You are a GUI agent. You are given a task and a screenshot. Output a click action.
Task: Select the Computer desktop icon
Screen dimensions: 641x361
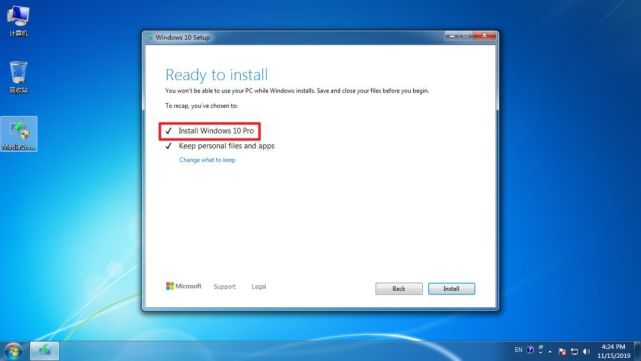pos(18,22)
